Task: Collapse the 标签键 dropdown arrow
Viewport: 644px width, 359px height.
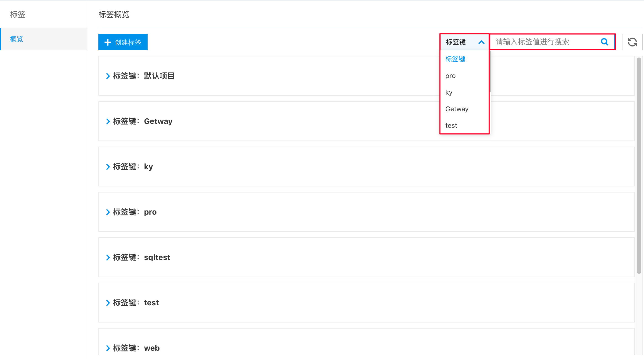Action: pos(481,42)
